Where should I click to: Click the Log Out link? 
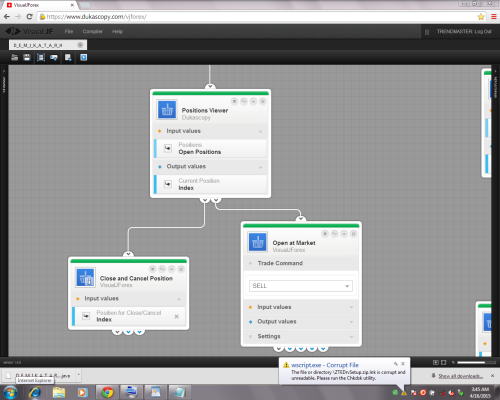click(483, 31)
